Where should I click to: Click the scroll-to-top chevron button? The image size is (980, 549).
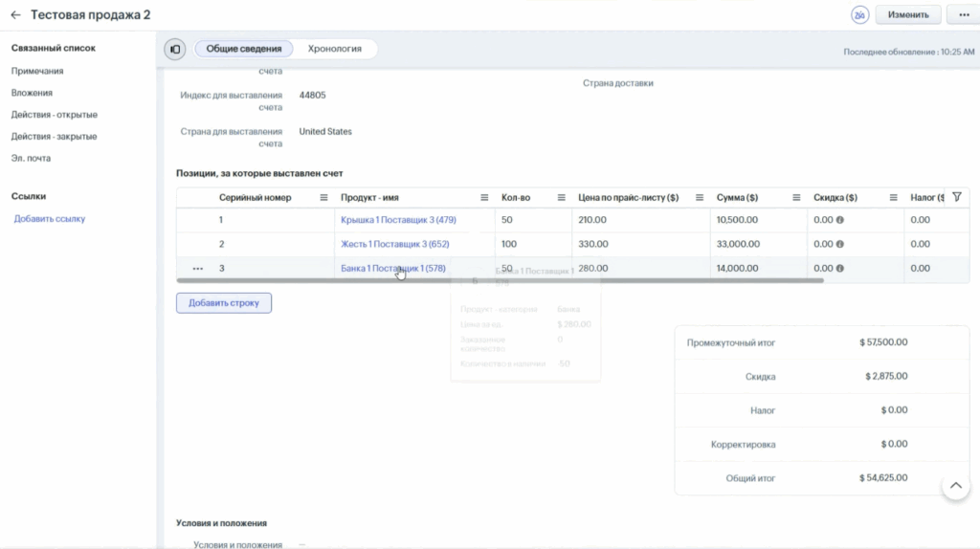[x=955, y=486]
